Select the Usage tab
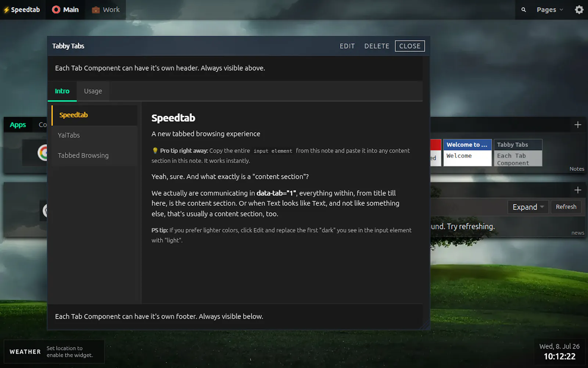The height and width of the screenshot is (368, 588). [x=93, y=91]
